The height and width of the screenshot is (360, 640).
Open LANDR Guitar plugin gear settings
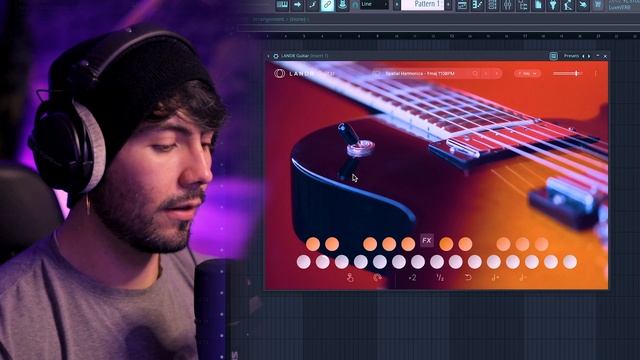pos(276,56)
